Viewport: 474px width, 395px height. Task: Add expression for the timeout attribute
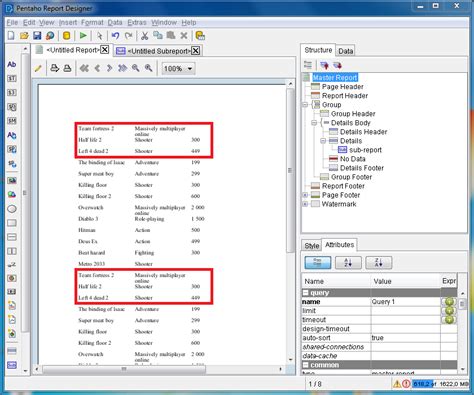(449, 320)
